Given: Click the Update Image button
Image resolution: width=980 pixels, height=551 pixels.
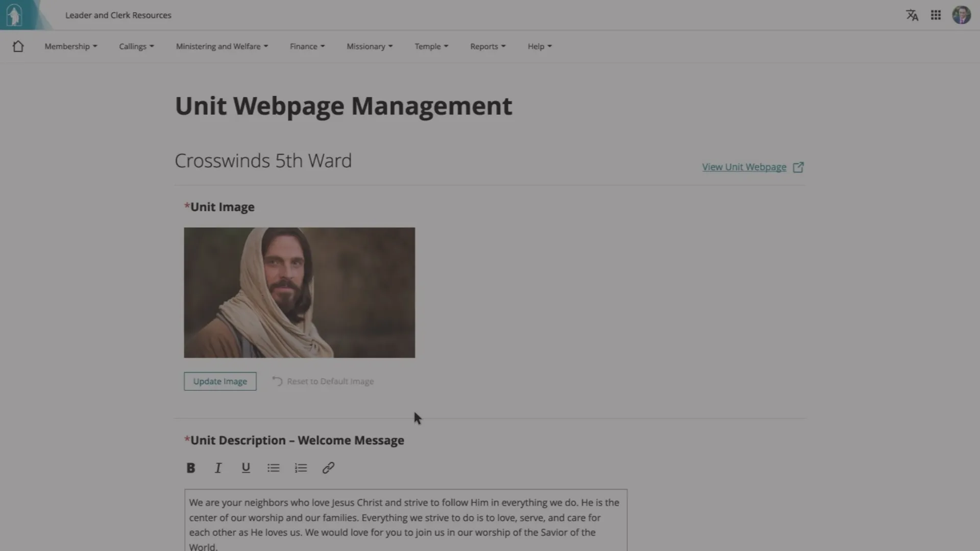Looking at the screenshot, I should pyautogui.click(x=220, y=382).
